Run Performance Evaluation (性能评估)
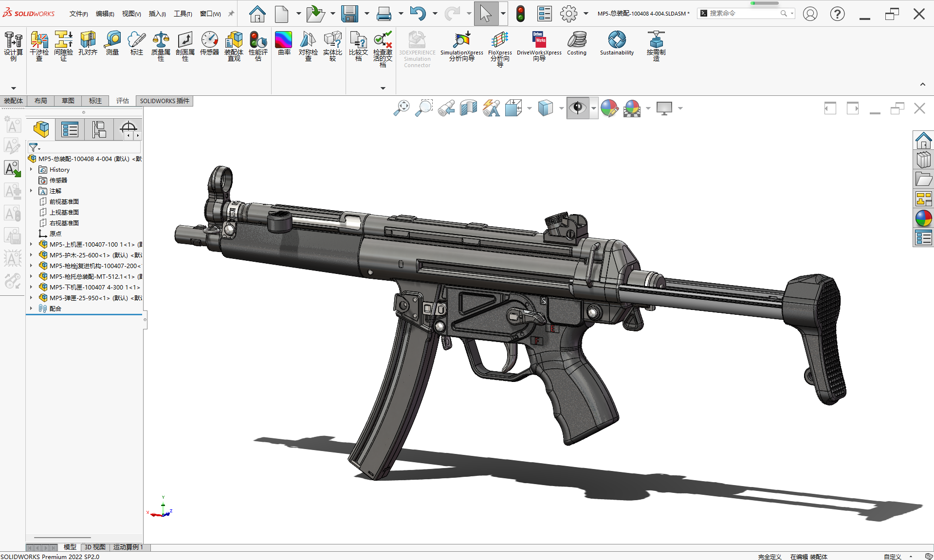 pos(258,46)
